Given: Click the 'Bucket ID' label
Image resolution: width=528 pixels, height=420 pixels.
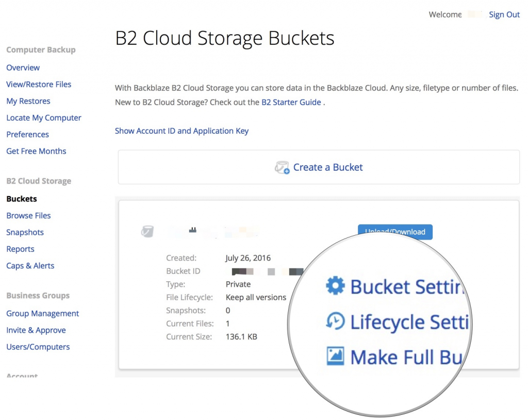Looking at the screenshot, I should [x=183, y=271].
